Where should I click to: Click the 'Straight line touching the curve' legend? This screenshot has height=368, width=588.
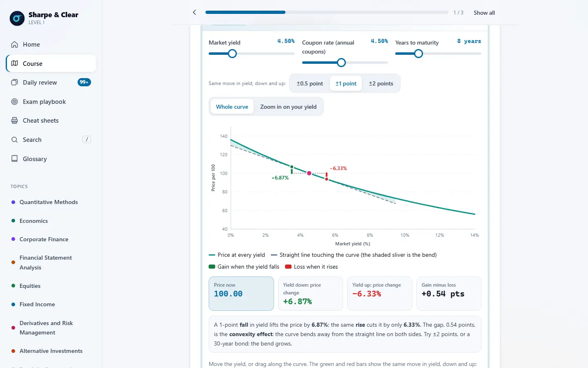pos(354,255)
